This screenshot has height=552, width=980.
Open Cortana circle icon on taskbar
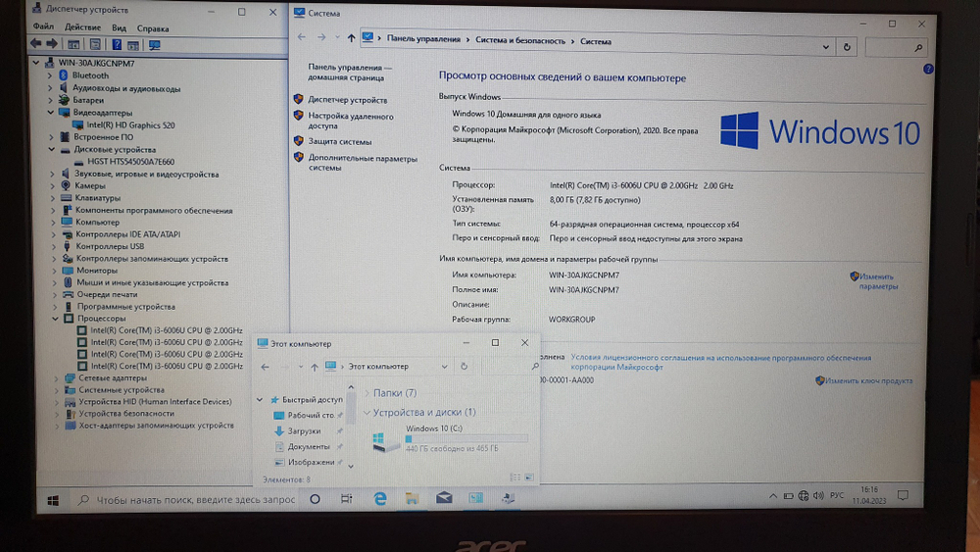pyautogui.click(x=315, y=499)
